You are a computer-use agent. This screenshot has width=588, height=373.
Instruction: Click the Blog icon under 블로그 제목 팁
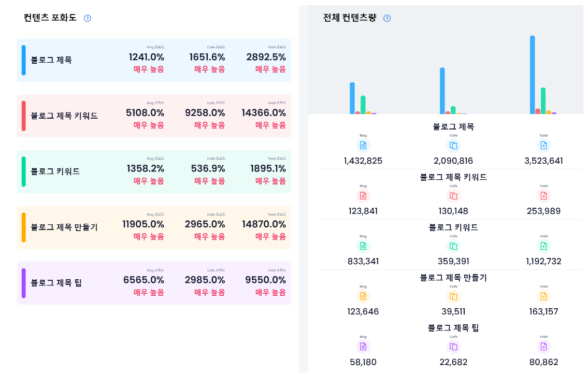[x=363, y=347]
